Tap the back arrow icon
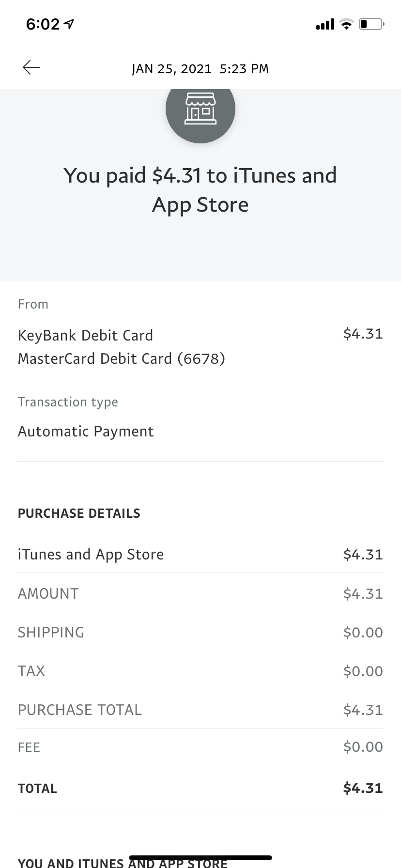This screenshot has width=401, height=868. (31, 67)
